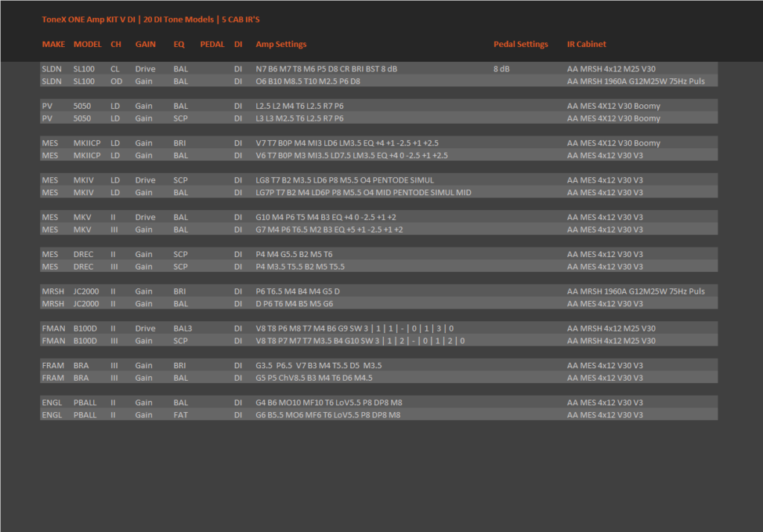The image size is (763, 532).
Task: Click the MODEL column header
Action: pos(88,44)
